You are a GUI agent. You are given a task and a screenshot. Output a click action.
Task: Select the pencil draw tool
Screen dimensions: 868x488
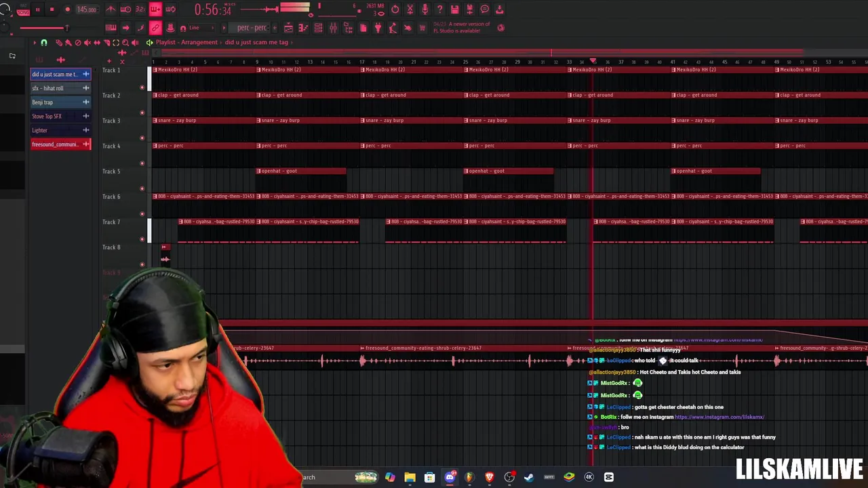pos(59,43)
